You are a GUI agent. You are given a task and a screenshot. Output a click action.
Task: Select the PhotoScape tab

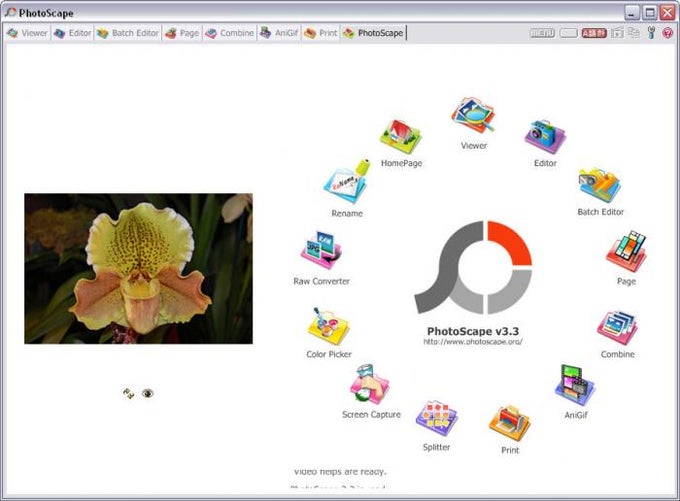click(373, 33)
